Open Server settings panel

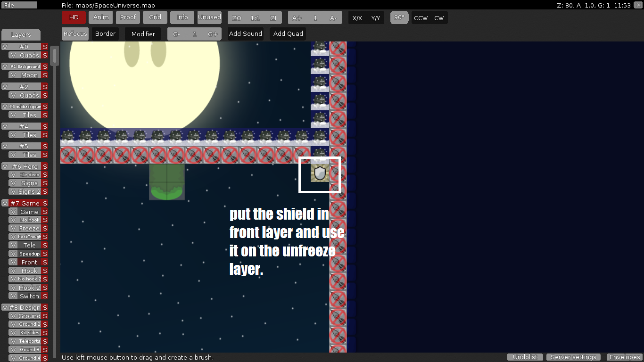[573, 357]
